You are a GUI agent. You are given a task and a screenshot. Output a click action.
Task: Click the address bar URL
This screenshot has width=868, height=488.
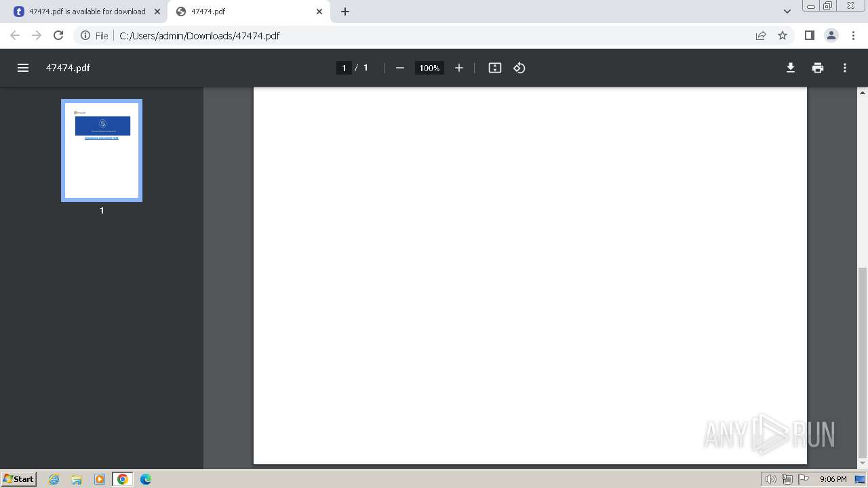199,36
